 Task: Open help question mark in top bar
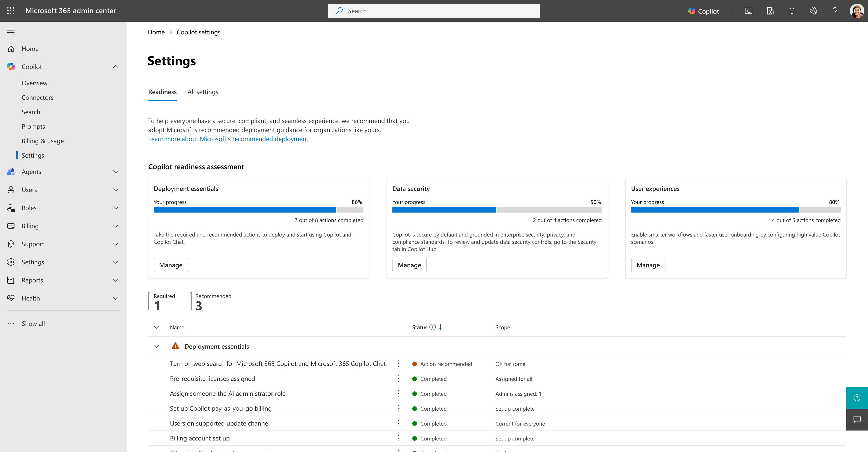[835, 11]
